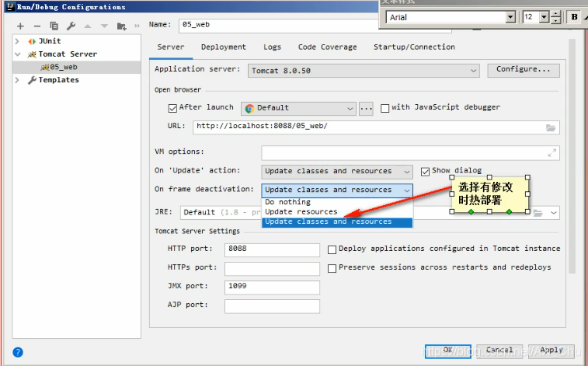The image size is (588, 366).
Task: Enable with JavaScript debugger checkbox
Action: 384,108
